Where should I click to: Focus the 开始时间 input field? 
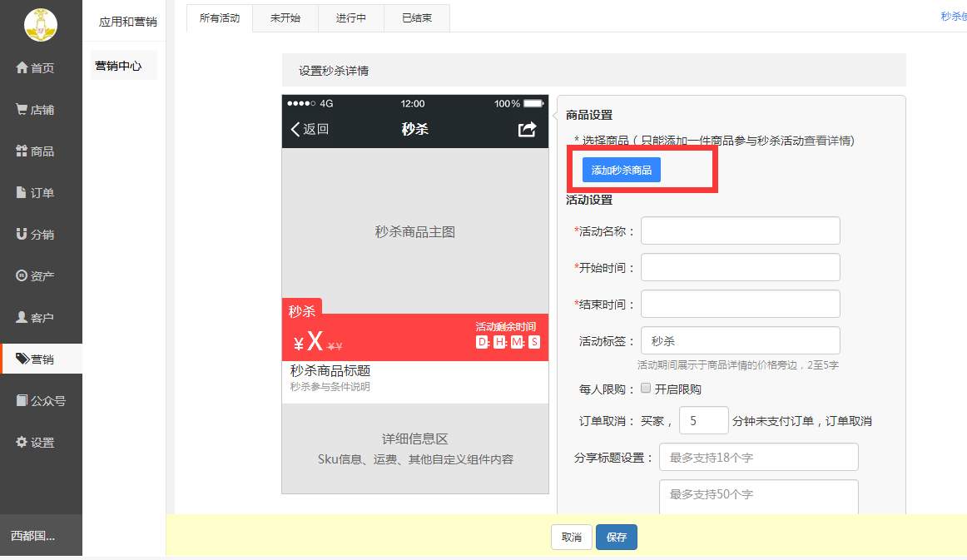click(x=740, y=268)
